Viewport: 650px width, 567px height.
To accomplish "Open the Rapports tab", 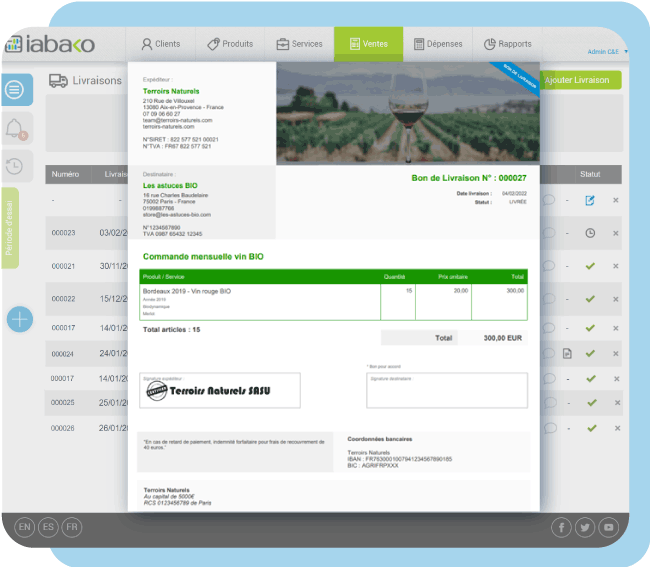I will (x=507, y=44).
